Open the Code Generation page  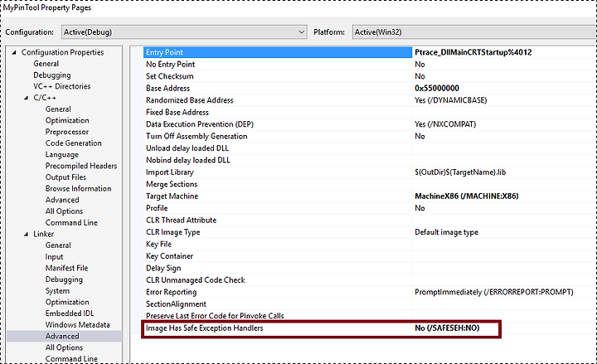(x=74, y=143)
